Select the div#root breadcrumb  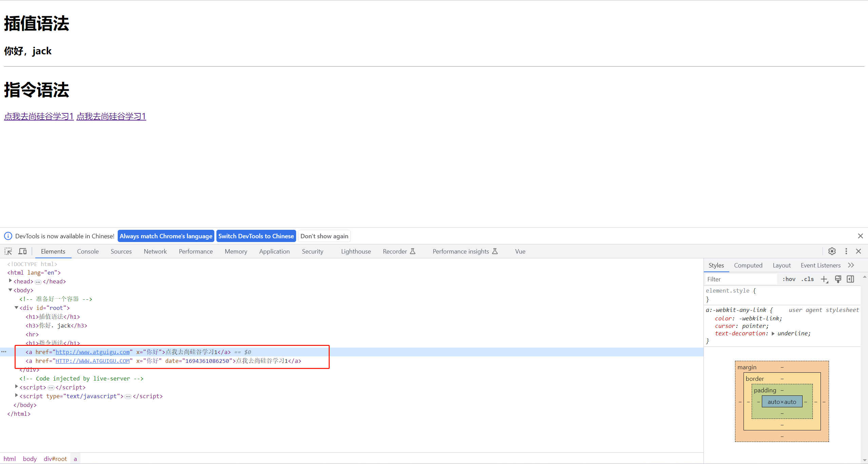point(55,459)
